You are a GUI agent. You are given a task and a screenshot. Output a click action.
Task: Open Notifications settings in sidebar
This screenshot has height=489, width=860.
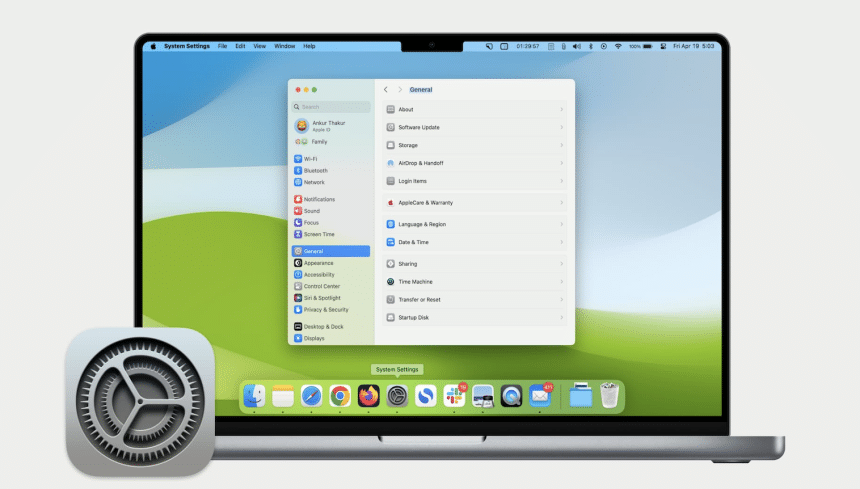[331, 199]
